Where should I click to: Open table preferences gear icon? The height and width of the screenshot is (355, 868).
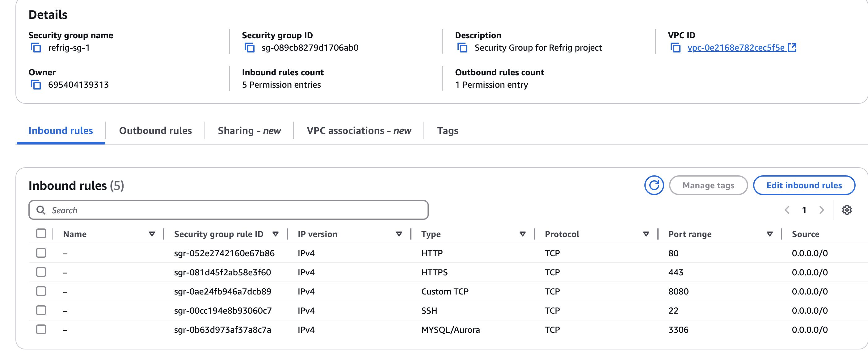(x=846, y=210)
